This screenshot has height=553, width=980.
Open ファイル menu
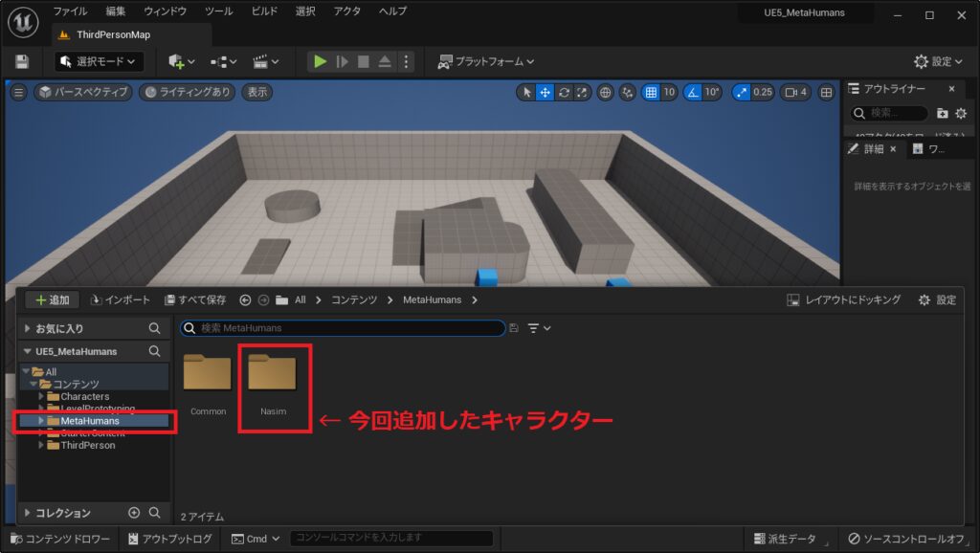(x=70, y=11)
